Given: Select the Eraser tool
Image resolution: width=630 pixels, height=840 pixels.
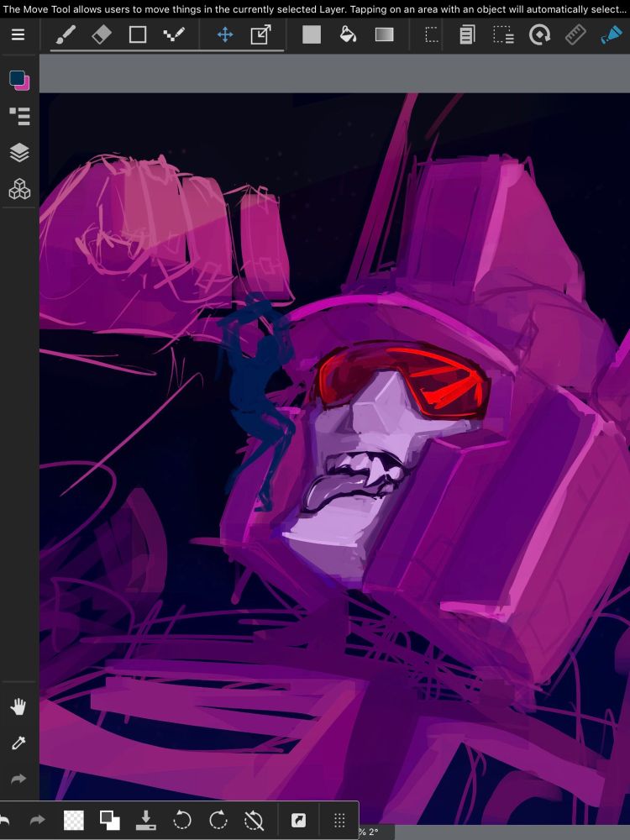Looking at the screenshot, I should tap(102, 35).
